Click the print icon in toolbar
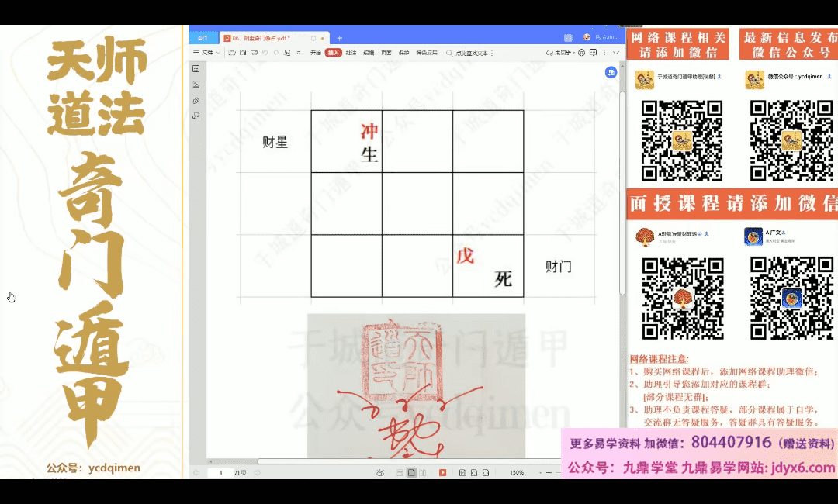838x504 pixels. (254, 53)
